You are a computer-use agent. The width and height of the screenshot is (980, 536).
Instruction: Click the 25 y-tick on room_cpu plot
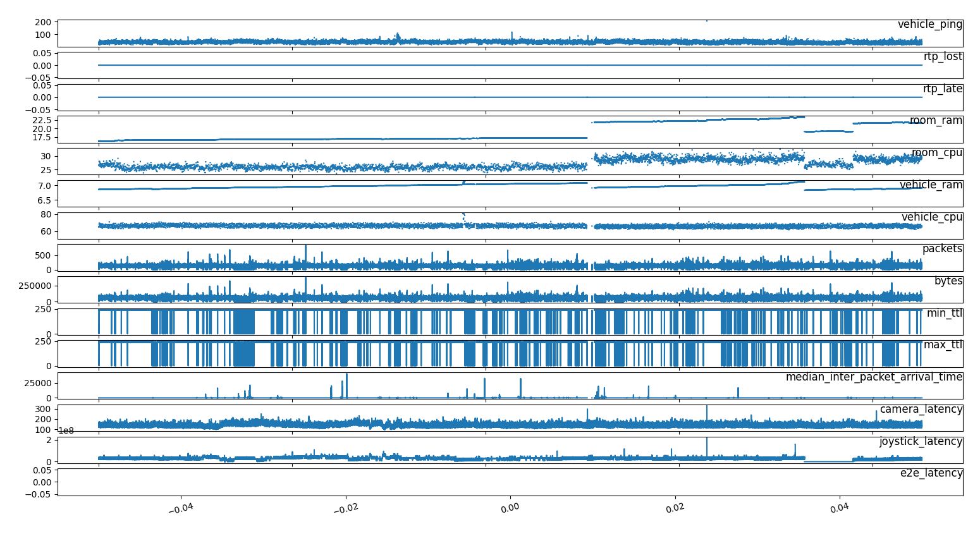(47, 170)
